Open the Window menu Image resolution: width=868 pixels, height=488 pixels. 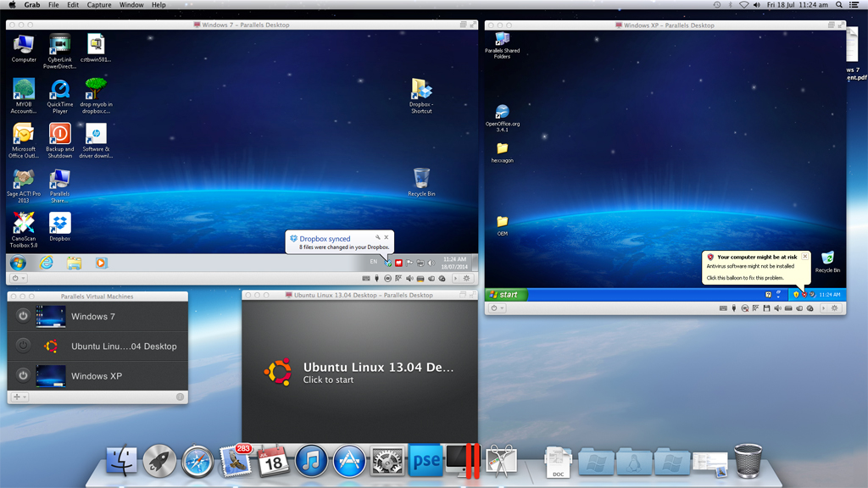pyautogui.click(x=131, y=4)
